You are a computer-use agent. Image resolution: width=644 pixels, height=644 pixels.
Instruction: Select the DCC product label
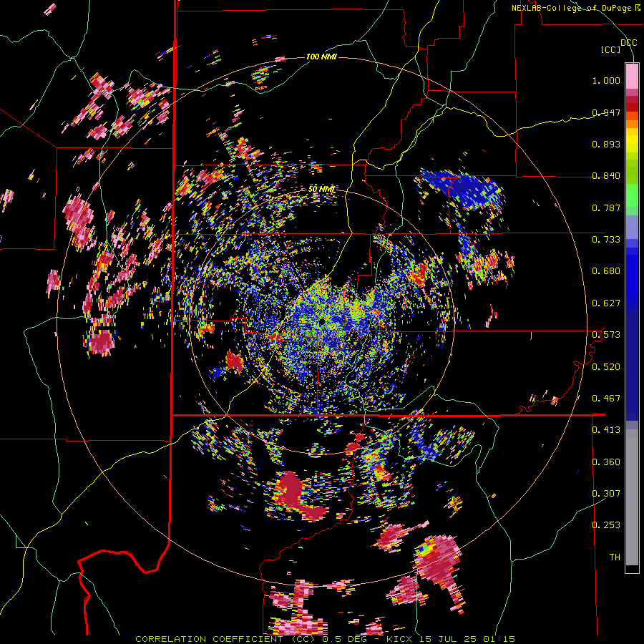(628, 42)
